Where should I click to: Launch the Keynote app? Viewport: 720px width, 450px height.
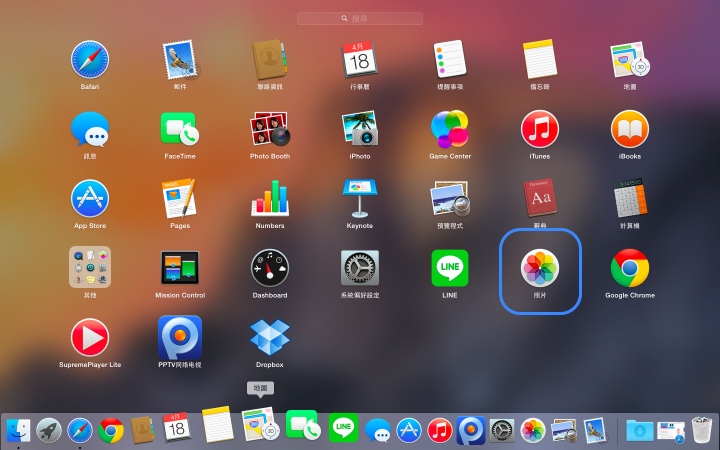[x=360, y=198]
